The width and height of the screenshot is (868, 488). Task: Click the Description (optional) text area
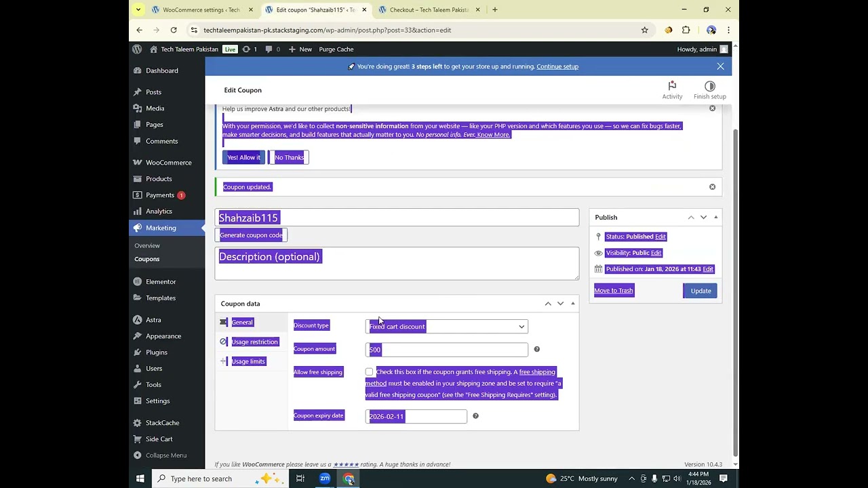point(397,263)
